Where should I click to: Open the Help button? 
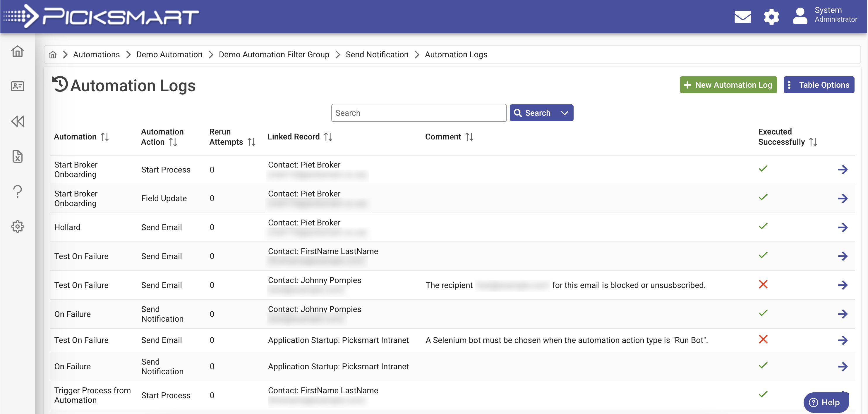click(826, 402)
